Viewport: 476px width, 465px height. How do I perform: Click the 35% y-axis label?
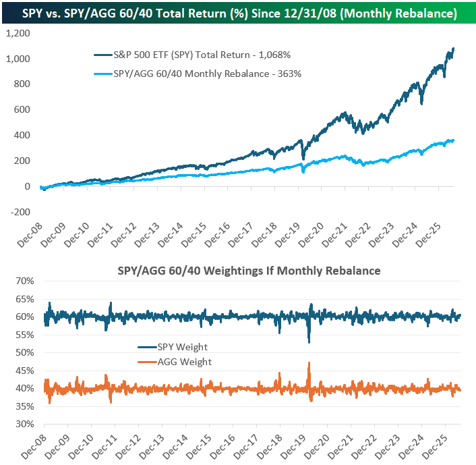[x=24, y=406]
